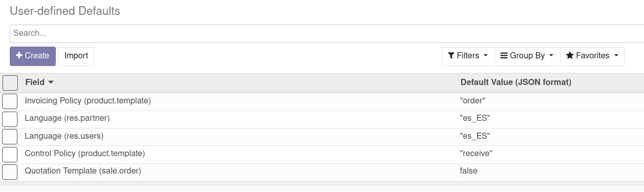The height and width of the screenshot is (192, 644).
Task: Open the Favorites dropdown caret
Action: tap(616, 56)
